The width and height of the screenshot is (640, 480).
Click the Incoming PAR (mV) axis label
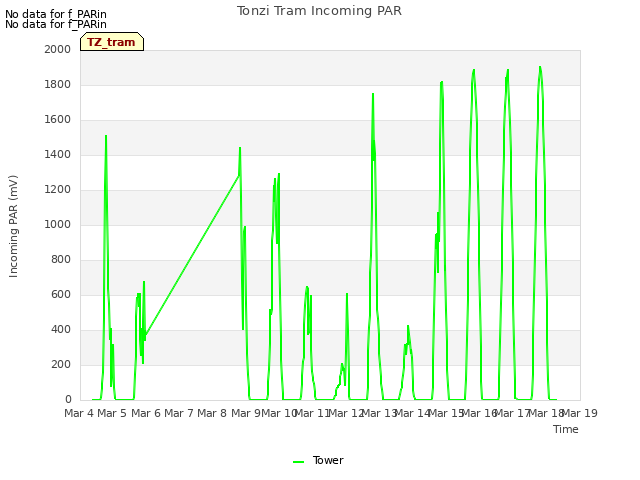pyautogui.click(x=13, y=227)
